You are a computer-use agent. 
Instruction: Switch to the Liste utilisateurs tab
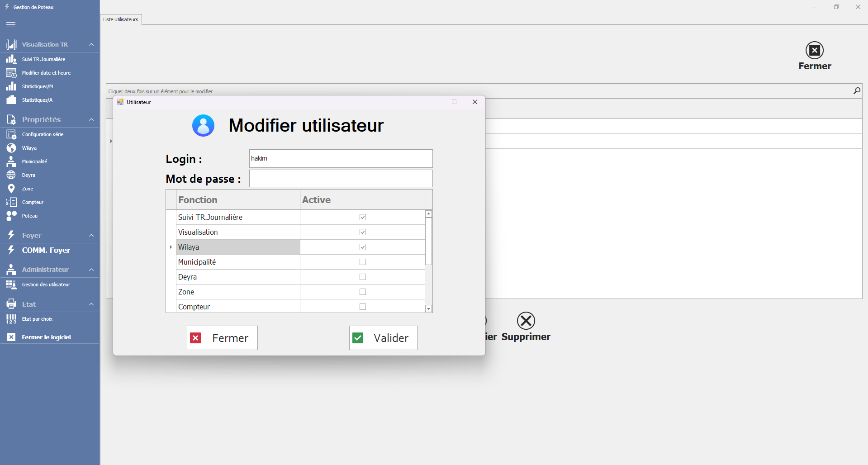coord(121,19)
